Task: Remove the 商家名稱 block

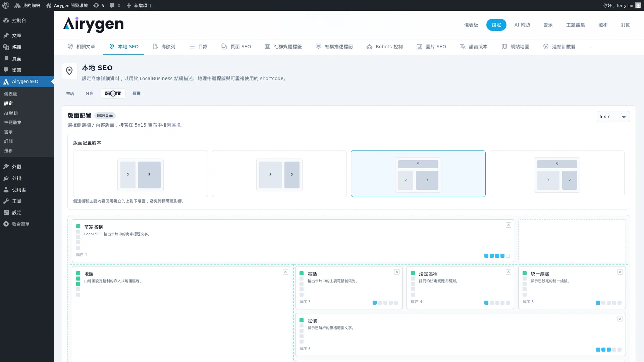Action: tap(508, 225)
